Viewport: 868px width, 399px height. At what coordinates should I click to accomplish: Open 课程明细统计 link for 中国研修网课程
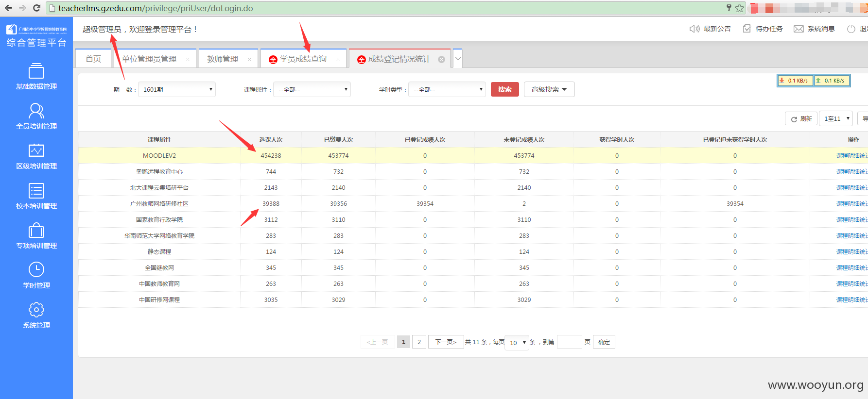(851, 299)
